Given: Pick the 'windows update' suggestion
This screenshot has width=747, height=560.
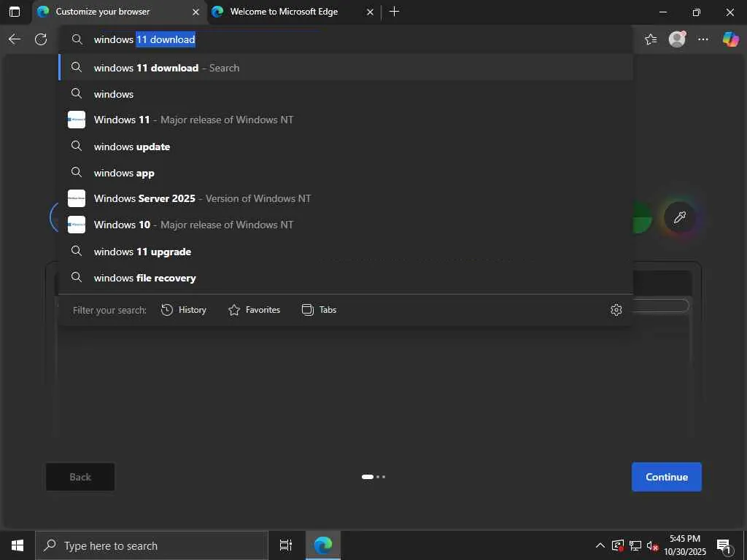Looking at the screenshot, I should point(345,146).
